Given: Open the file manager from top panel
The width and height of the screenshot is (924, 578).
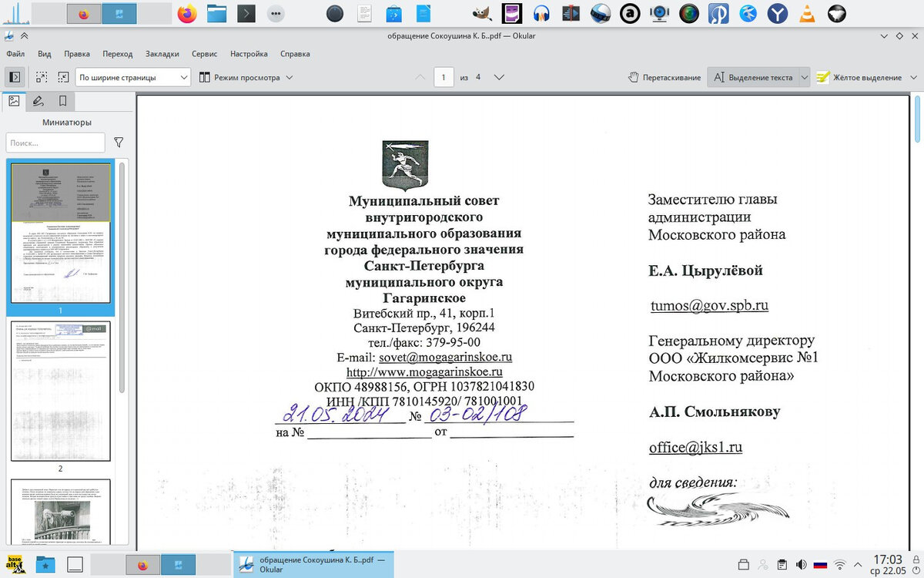Looking at the screenshot, I should [216, 13].
